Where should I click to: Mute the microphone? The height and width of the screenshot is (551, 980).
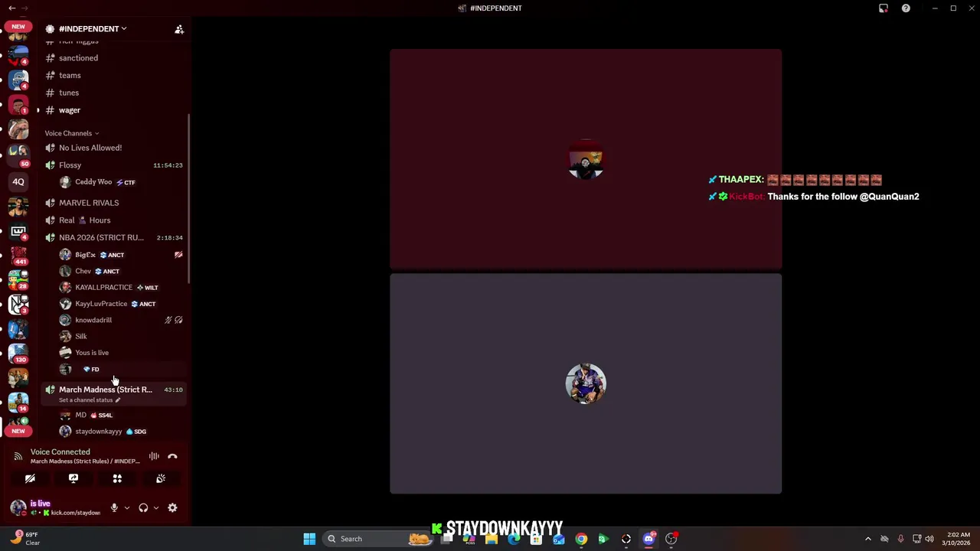[x=114, y=507]
